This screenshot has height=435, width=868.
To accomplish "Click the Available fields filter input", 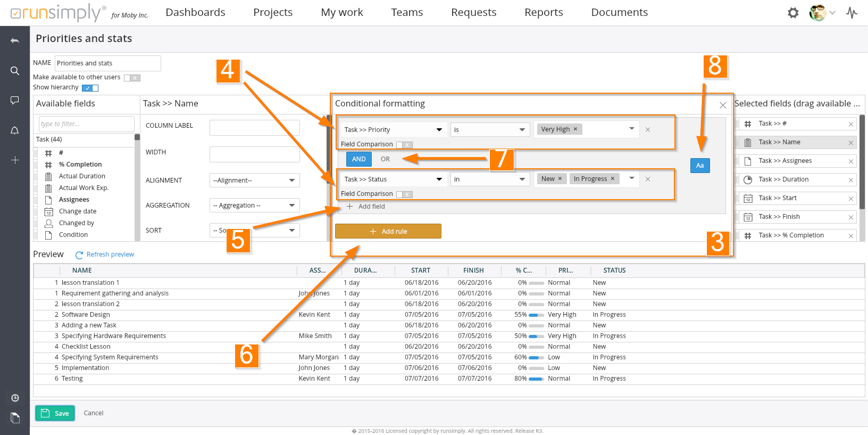I will point(86,124).
